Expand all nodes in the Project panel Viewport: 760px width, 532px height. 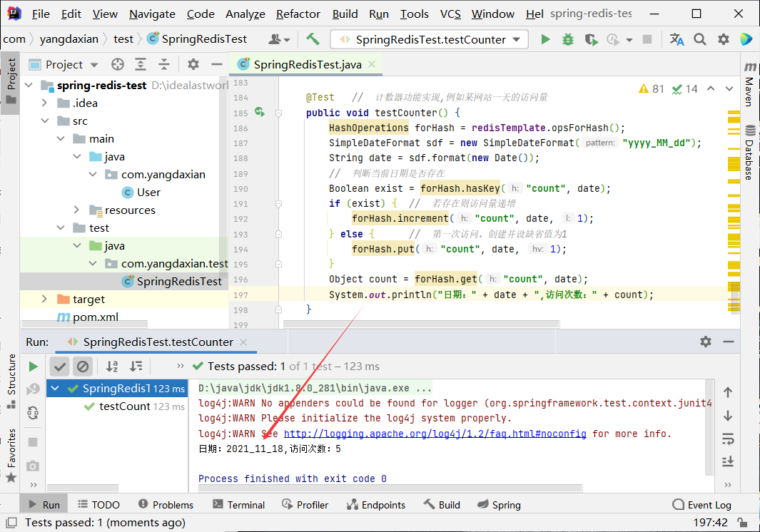click(x=141, y=64)
